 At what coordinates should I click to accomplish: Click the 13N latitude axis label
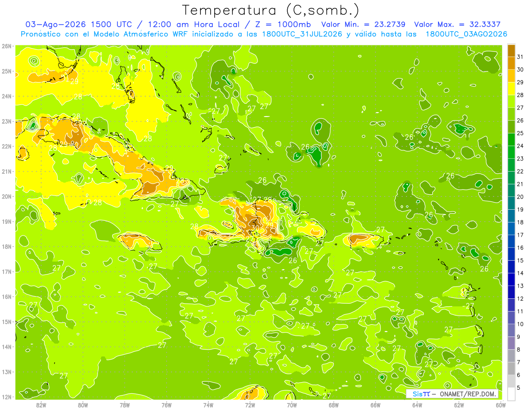click(6, 372)
